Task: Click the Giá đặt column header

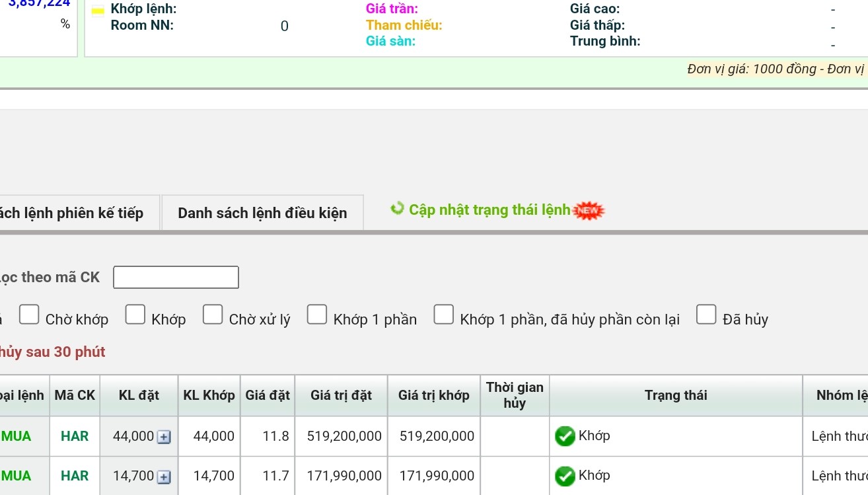Action: (268, 395)
